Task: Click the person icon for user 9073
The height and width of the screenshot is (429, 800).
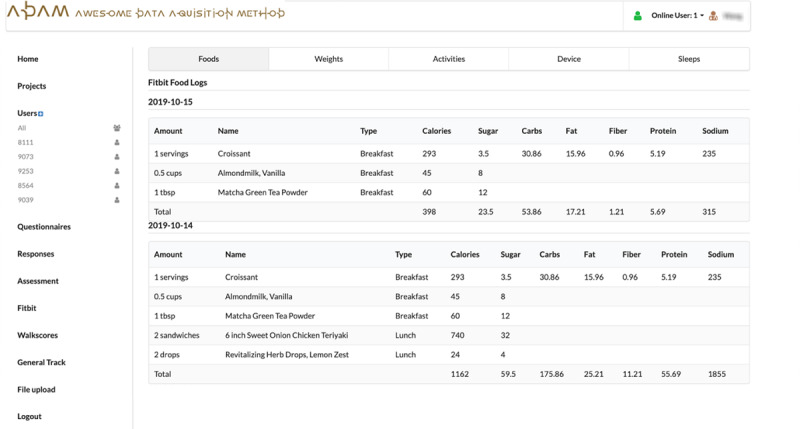Action: click(117, 157)
